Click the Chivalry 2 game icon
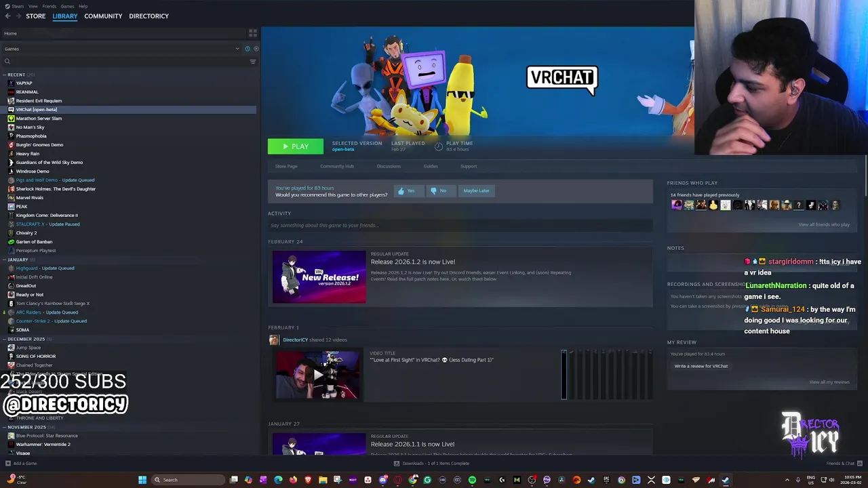Viewport: 868px width, 488px height. point(11,232)
